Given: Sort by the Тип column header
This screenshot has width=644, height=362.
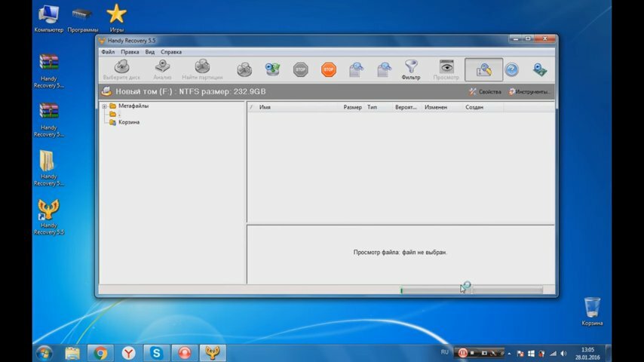Looking at the screenshot, I should pyautogui.click(x=379, y=107).
